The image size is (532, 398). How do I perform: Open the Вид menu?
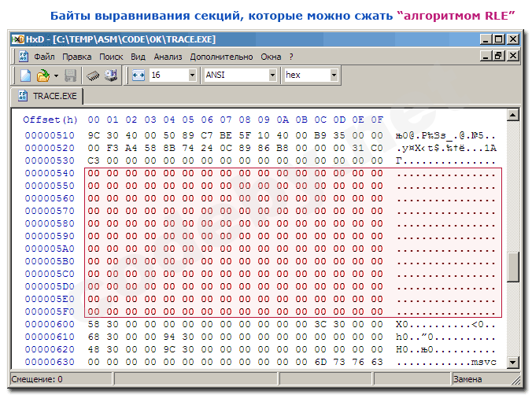pos(138,57)
